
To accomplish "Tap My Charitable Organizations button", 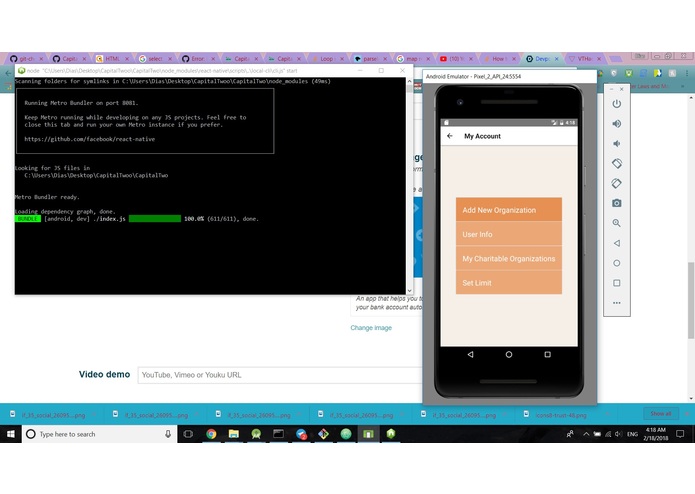I will pos(509,258).
